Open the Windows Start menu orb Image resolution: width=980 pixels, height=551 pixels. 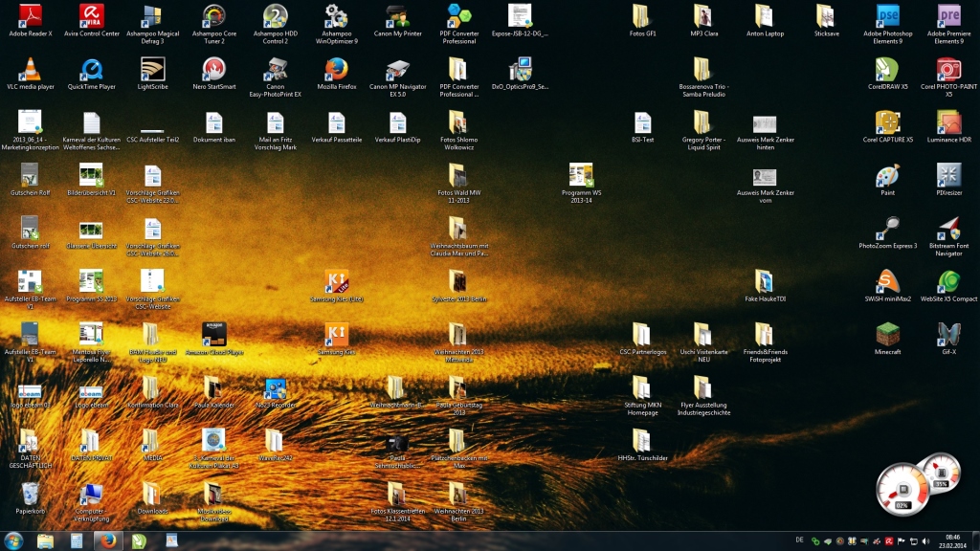coord(13,540)
